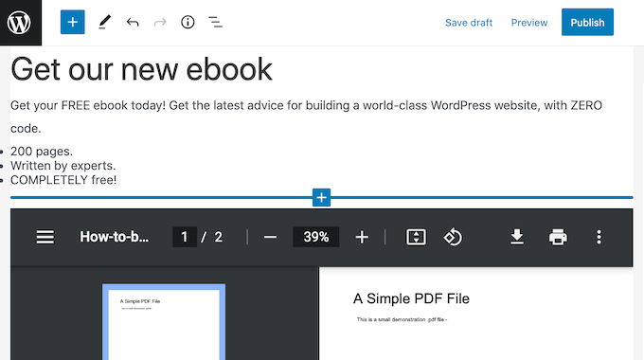Viewport: 644px width, 360px height.
Task: Open the WordPress dashboard logo
Action: tap(20, 22)
